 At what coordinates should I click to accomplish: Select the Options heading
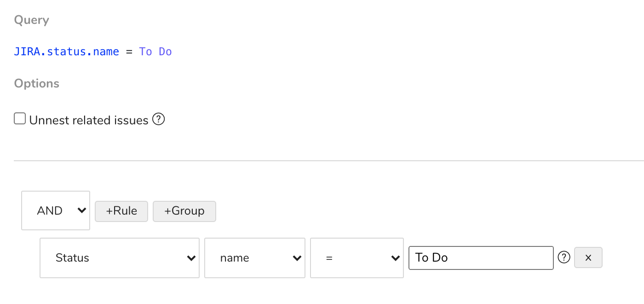(x=37, y=83)
